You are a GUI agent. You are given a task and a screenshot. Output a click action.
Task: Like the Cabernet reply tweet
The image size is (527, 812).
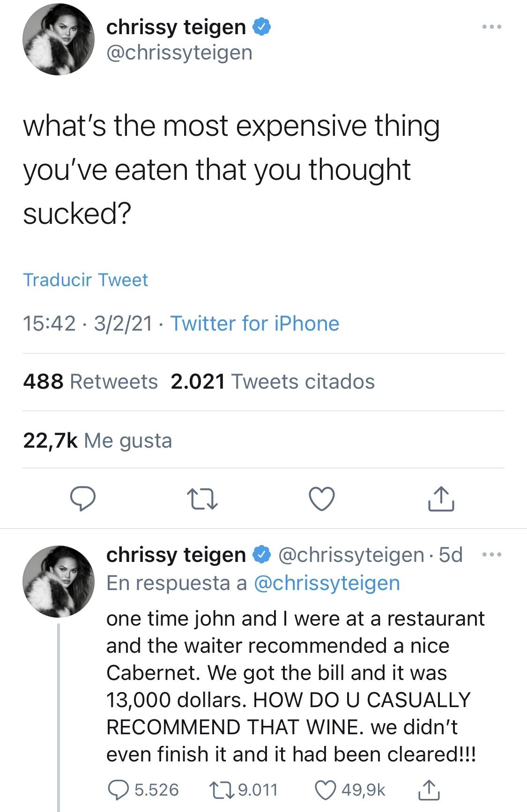tap(325, 790)
